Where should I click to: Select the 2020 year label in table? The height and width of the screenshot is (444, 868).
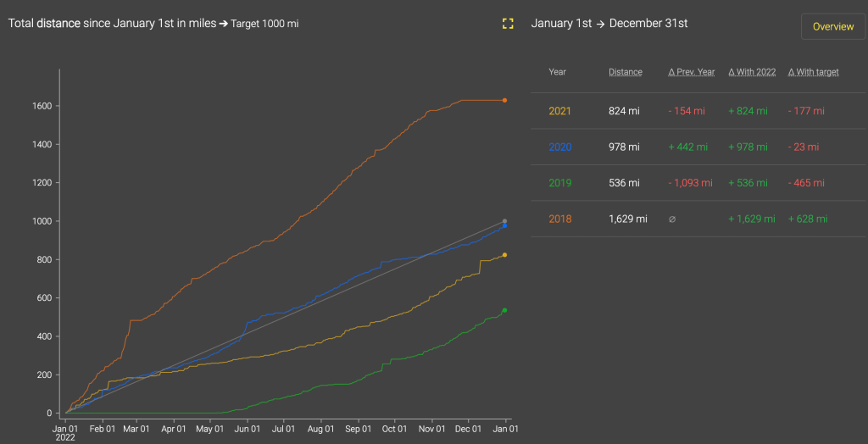[x=559, y=147]
